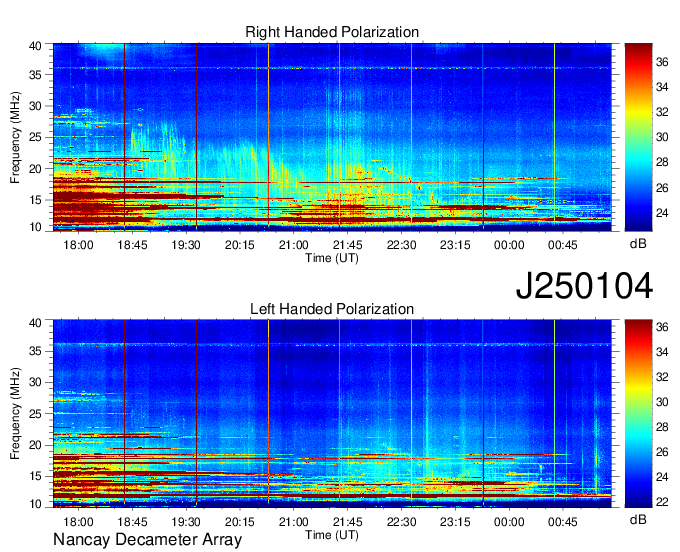Click the 10 MHz tick on left-handed plot

[35, 504]
